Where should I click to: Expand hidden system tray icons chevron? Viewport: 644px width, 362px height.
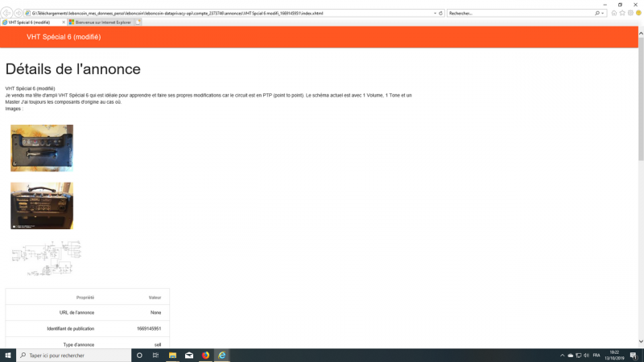(562, 355)
